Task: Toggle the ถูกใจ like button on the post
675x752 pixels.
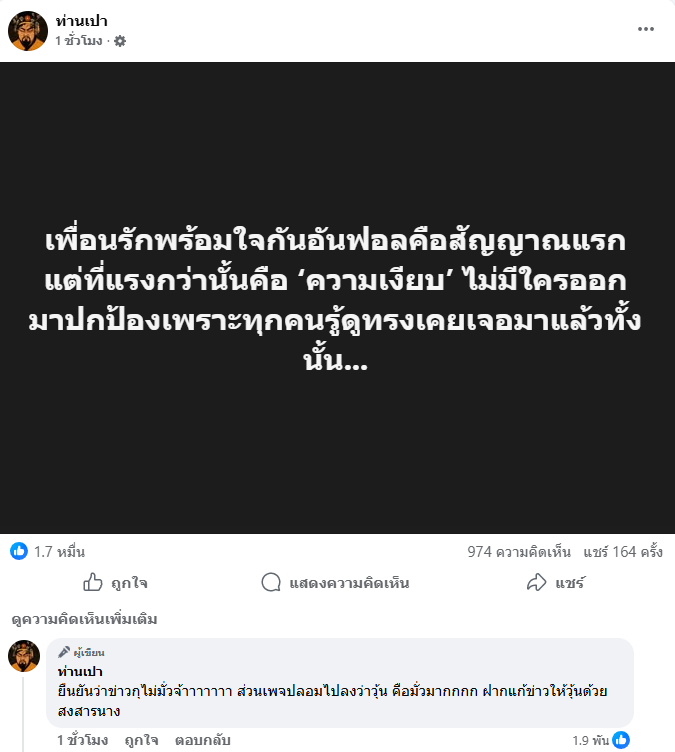Action: [115, 583]
